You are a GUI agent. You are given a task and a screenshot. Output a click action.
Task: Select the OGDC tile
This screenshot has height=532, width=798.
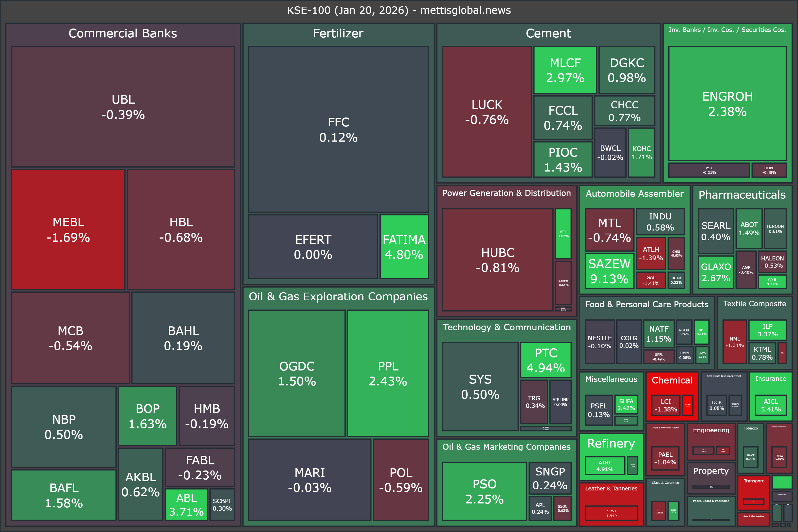297,374
